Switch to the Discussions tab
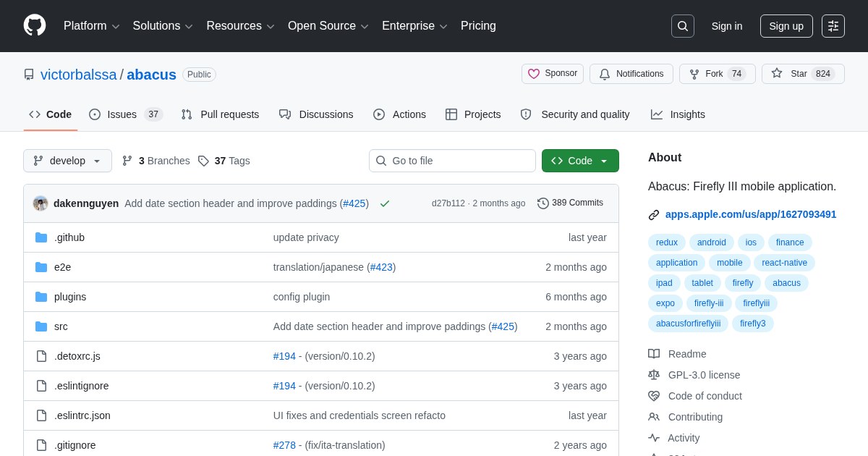The height and width of the screenshot is (456, 868). (x=316, y=114)
